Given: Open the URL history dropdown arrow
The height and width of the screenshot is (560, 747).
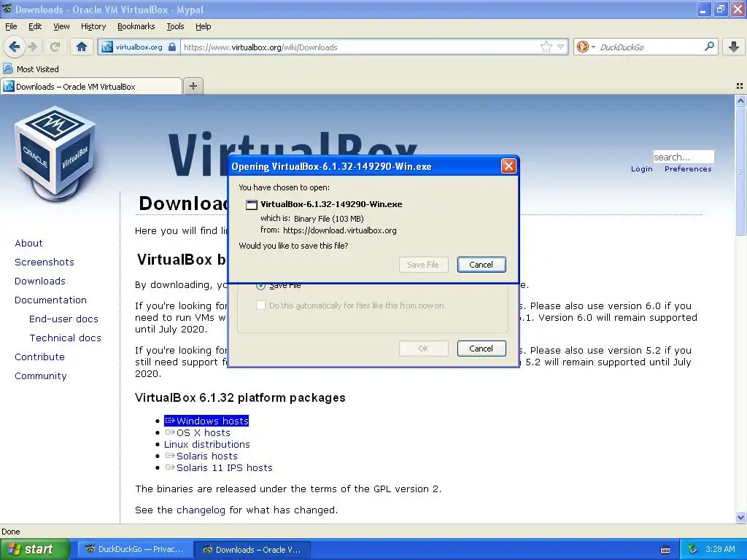Looking at the screenshot, I should point(560,47).
